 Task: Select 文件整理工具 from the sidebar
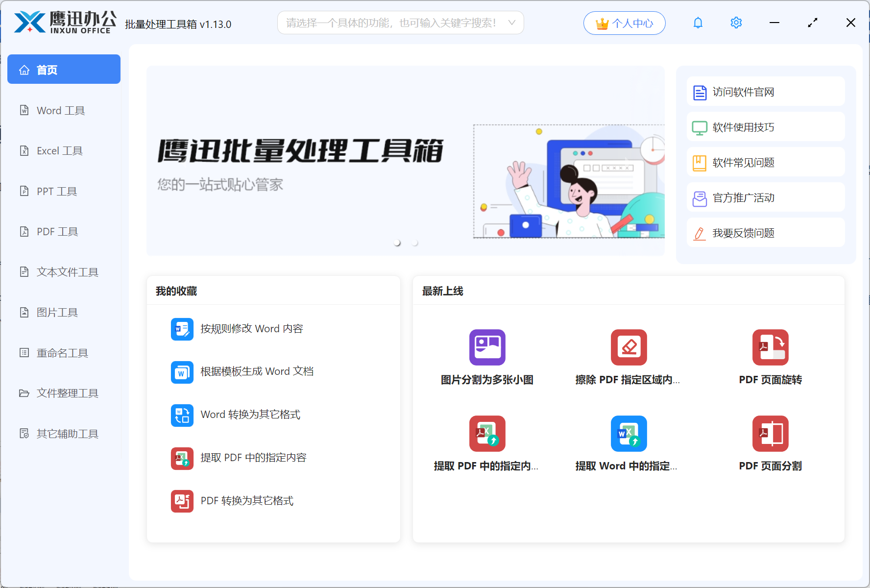(x=67, y=393)
